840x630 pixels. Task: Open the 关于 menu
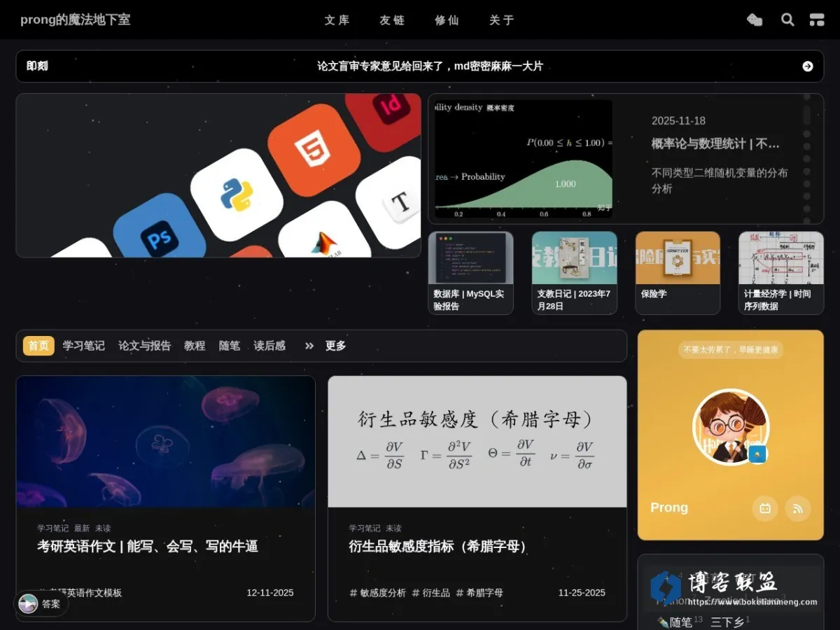pos(502,20)
